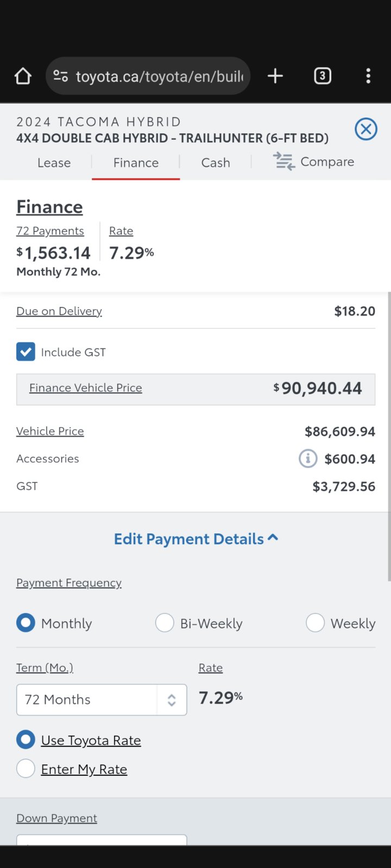Image resolution: width=391 pixels, height=868 pixels.
Task: Click the Compare sliders icon
Action: click(284, 162)
